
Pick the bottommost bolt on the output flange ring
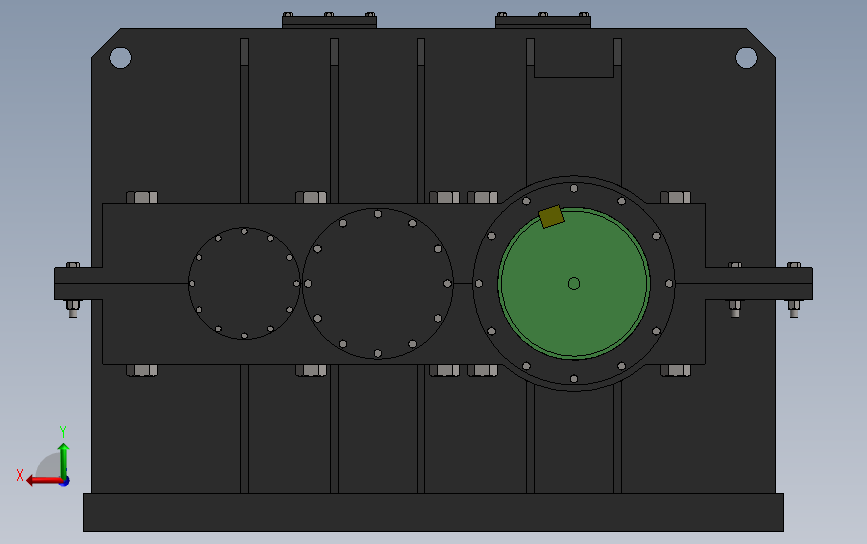pyautogui.click(x=574, y=379)
